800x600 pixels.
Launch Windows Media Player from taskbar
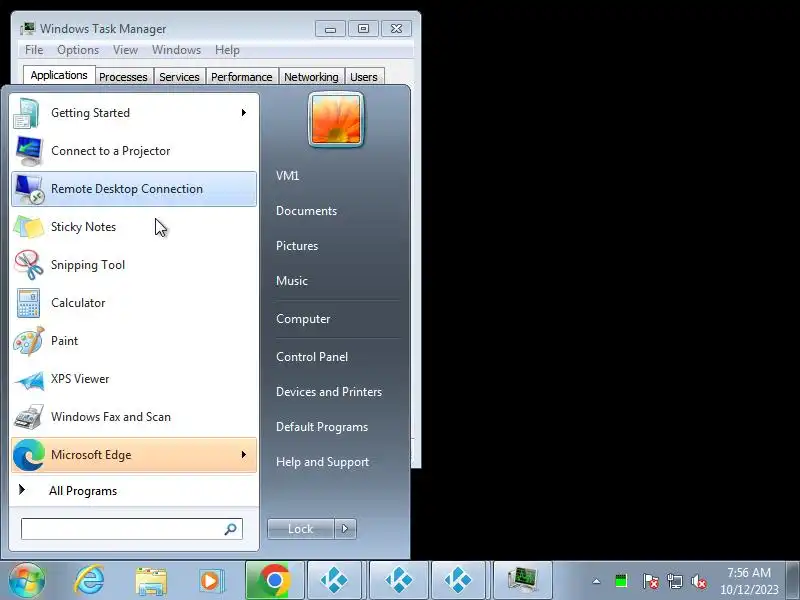(x=211, y=581)
